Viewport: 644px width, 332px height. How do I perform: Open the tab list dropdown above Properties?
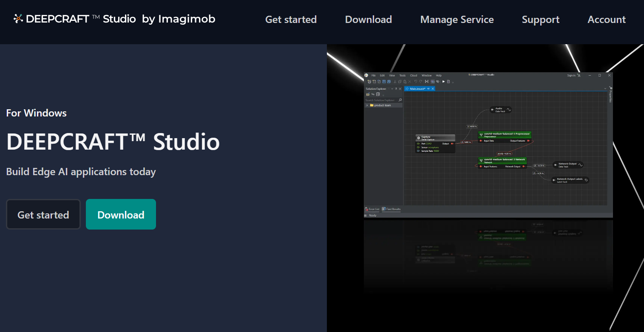click(605, 89)
